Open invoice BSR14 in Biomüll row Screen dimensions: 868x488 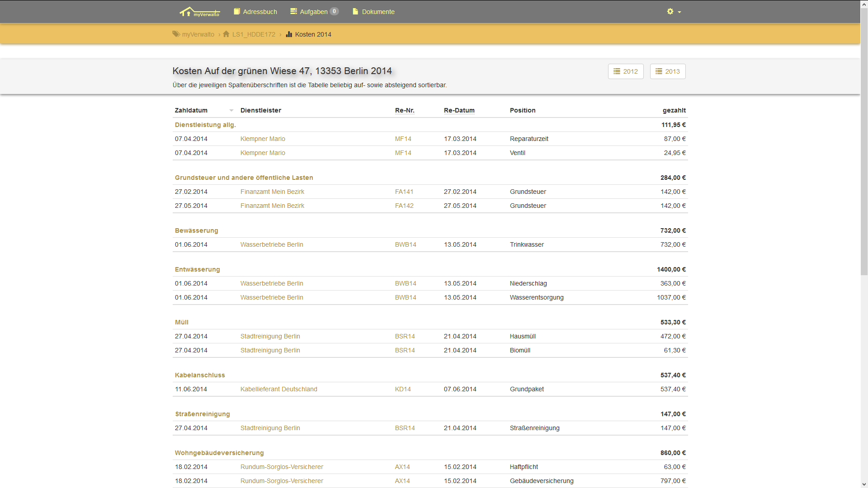405,350
